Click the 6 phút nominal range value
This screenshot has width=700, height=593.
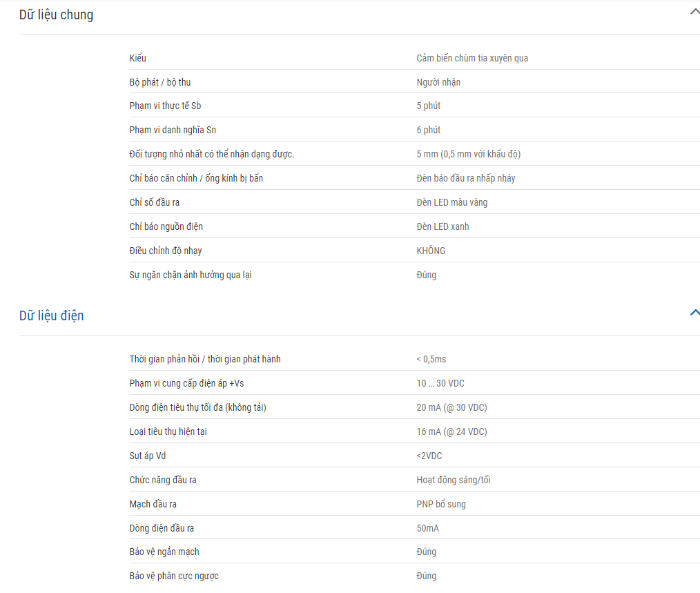click(x=428, y=130)
